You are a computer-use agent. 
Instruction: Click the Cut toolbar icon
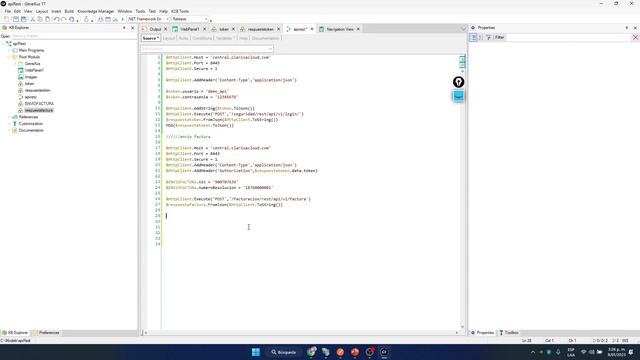tap(33, 19)
